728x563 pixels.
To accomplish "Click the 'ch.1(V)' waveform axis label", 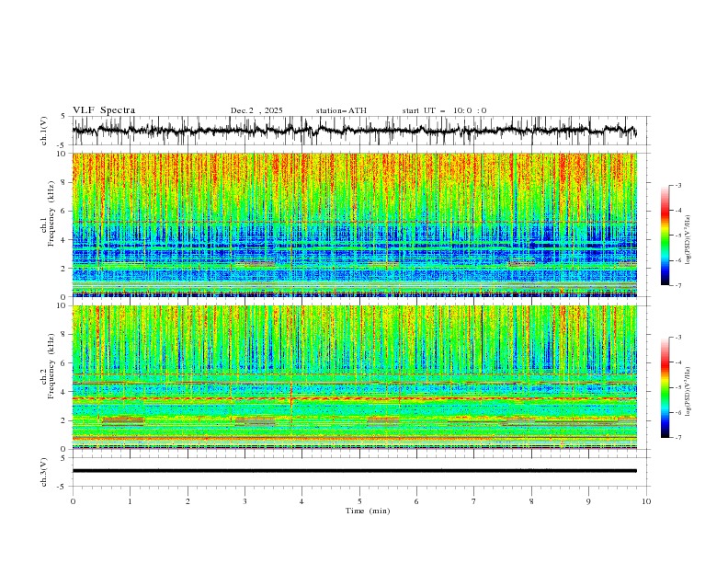I will point(44,131).
